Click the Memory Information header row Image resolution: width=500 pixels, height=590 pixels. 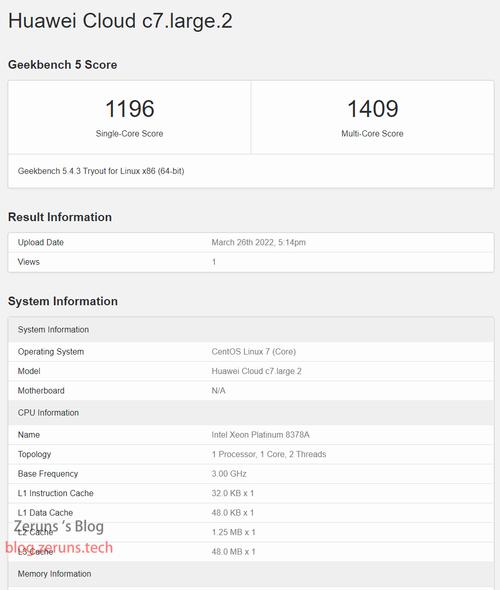pos(251,574)
